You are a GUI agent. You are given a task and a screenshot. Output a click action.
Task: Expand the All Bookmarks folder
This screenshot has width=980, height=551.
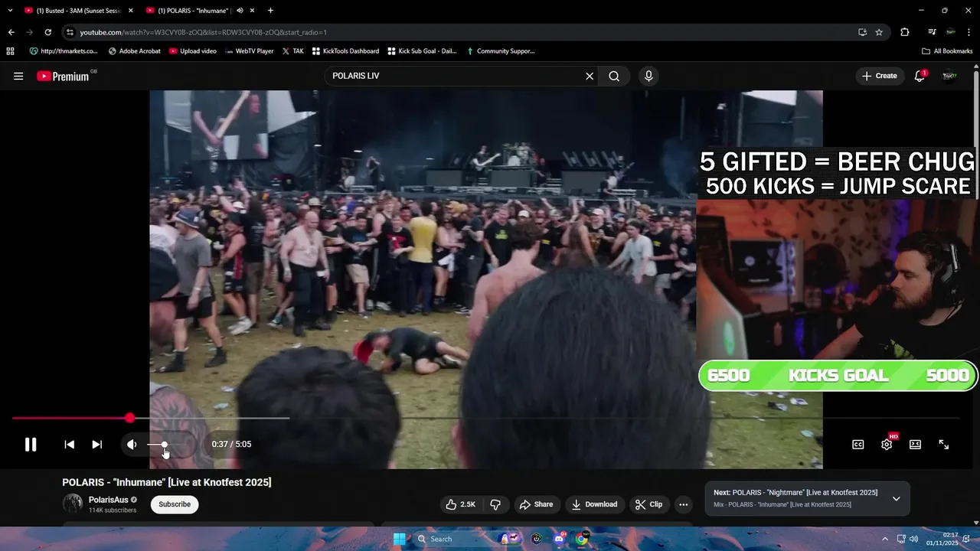tap(947, 51)
